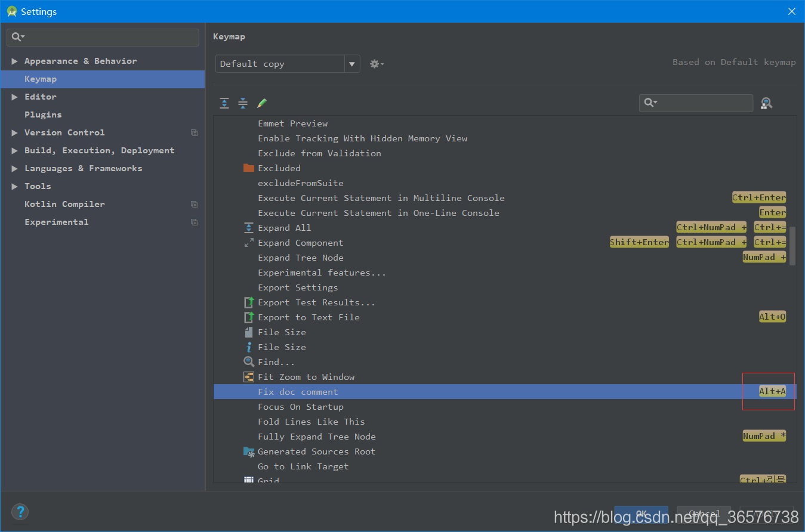Click the arrows icon beside Expand Component
This screenshot has width=805, height=532.
pos(249,243)
